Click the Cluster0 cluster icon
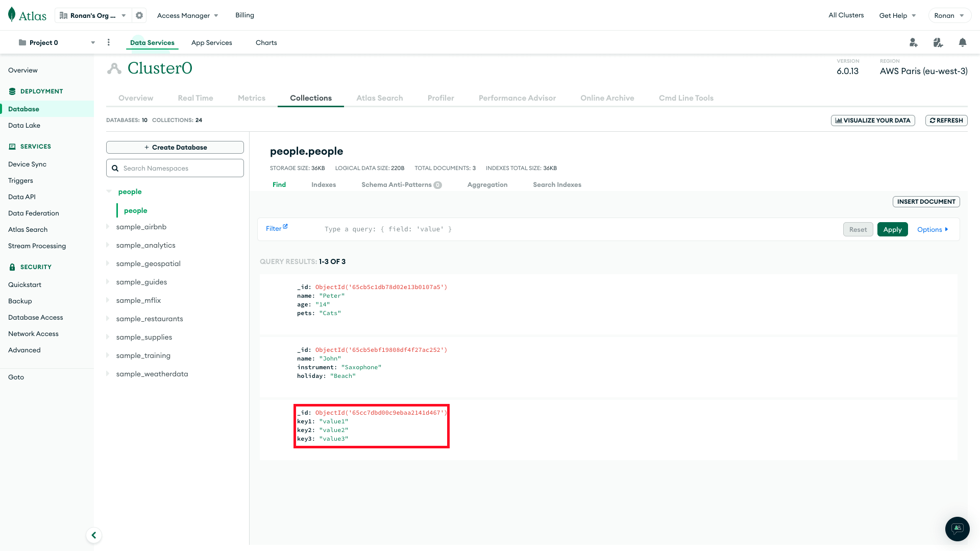 (114, 68)
